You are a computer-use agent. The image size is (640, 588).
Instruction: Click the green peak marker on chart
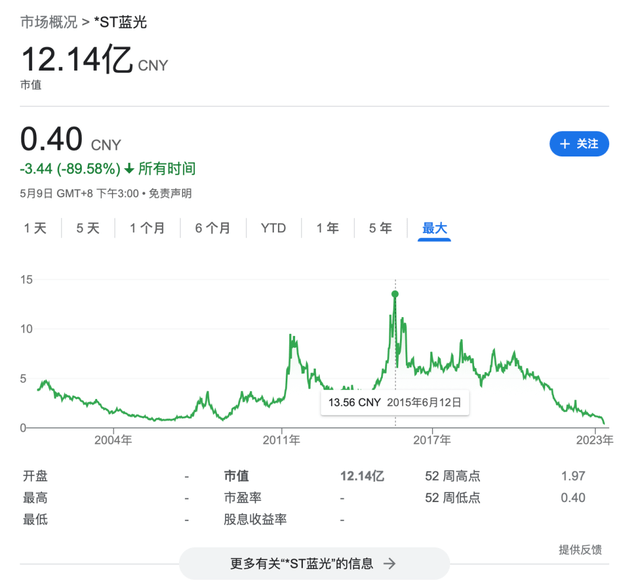coord(395,294)
